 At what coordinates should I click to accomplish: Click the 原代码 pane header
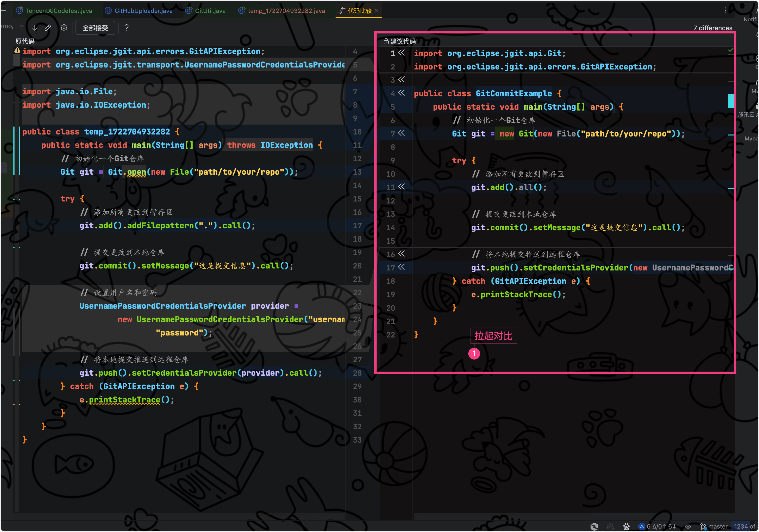click(25, 41)
